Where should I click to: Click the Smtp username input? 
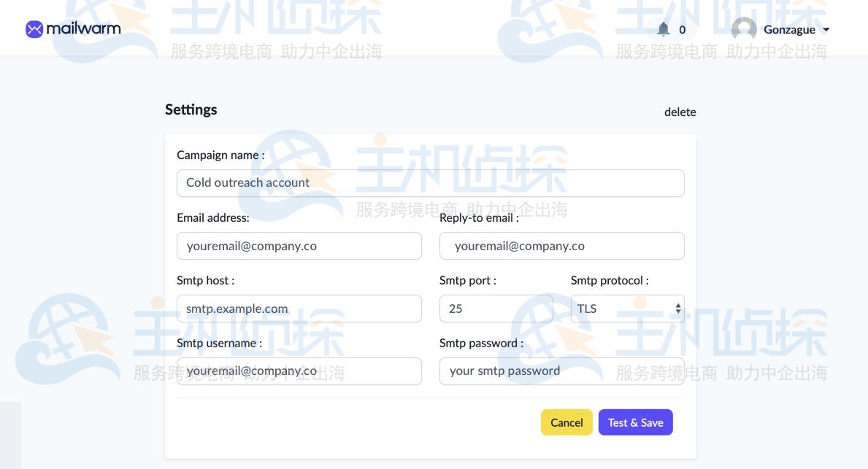click(299, 371)
